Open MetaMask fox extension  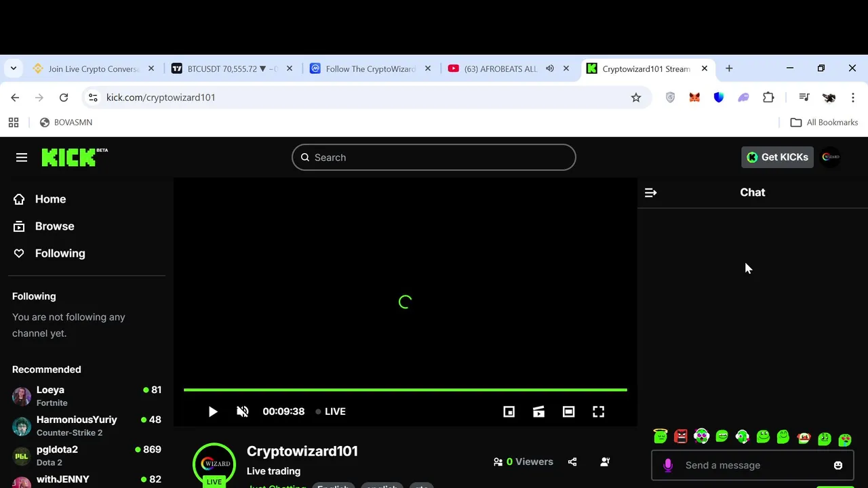click(694, 98)
